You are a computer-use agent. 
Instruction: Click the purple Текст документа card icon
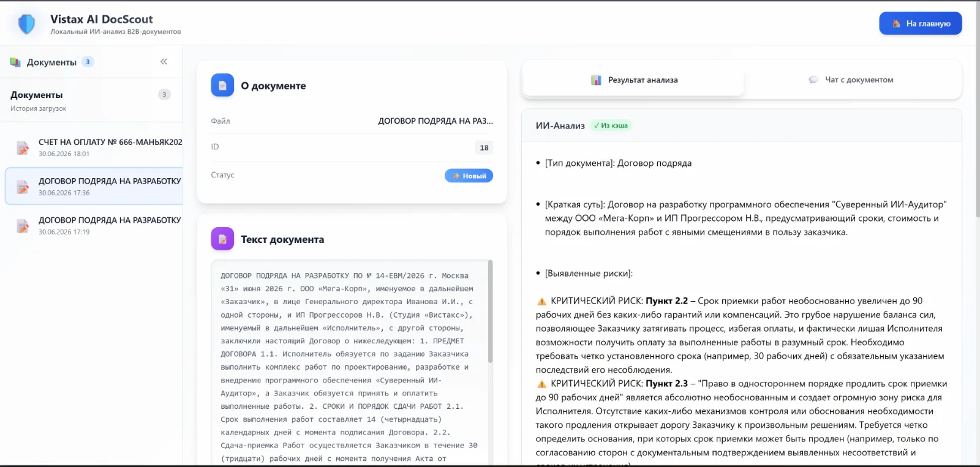coord(222,239)
